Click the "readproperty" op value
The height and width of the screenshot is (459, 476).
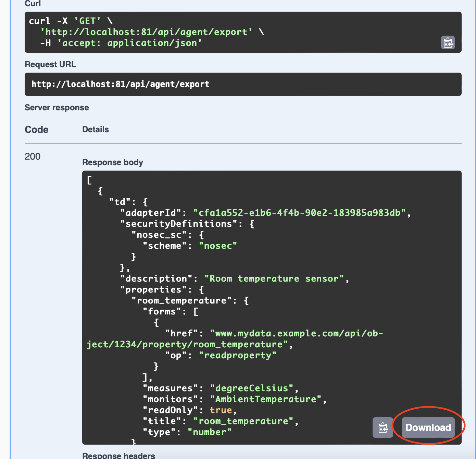click(x=238, y=355)
